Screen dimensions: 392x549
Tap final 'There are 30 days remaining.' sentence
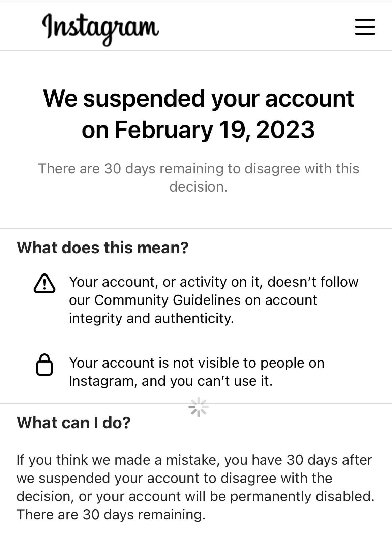click(111, 515)
